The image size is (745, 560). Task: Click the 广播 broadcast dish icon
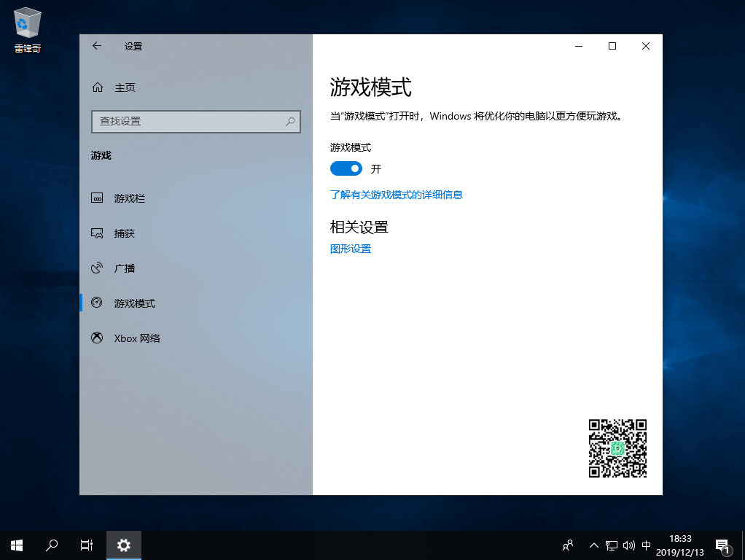97,268
